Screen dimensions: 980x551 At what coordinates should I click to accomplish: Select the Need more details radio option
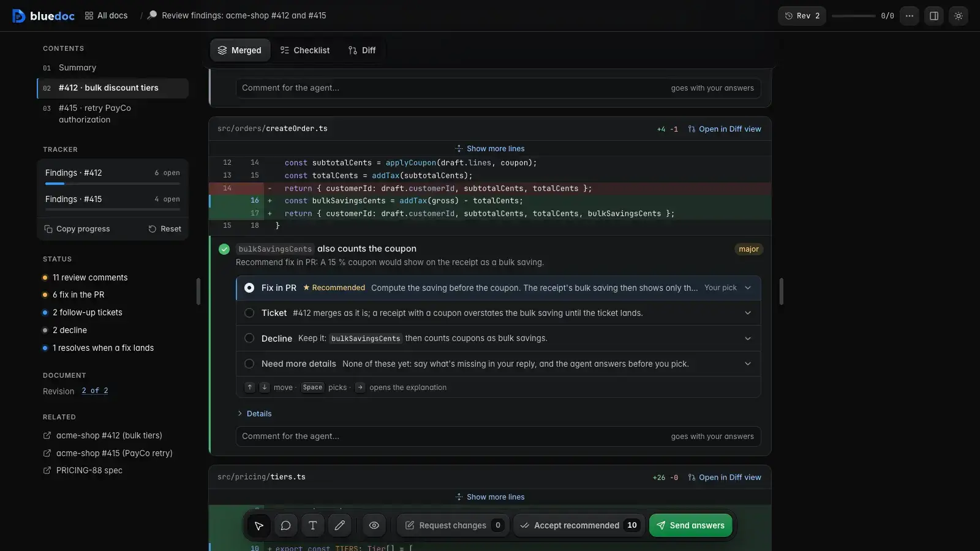pos(249,364)
